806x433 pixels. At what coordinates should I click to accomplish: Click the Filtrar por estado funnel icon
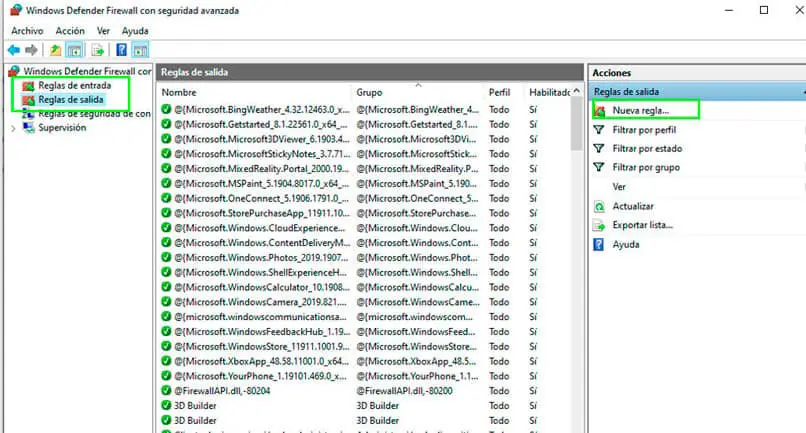tap(599, 148)
